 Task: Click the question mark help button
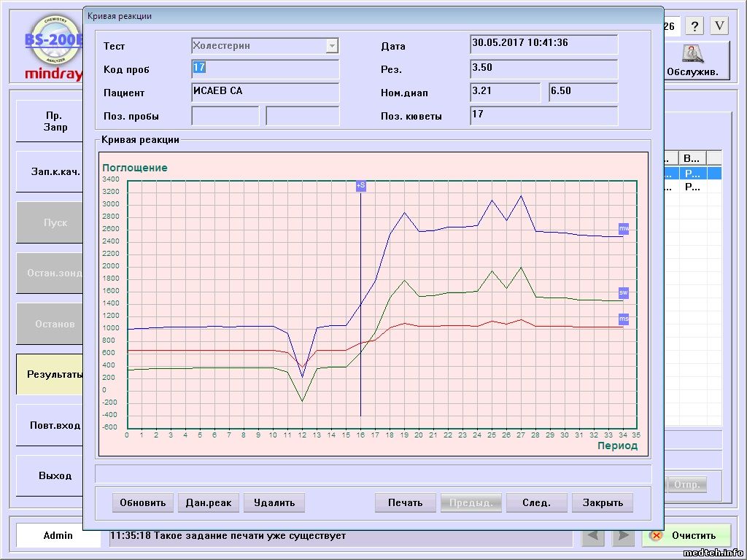[694, 26]
